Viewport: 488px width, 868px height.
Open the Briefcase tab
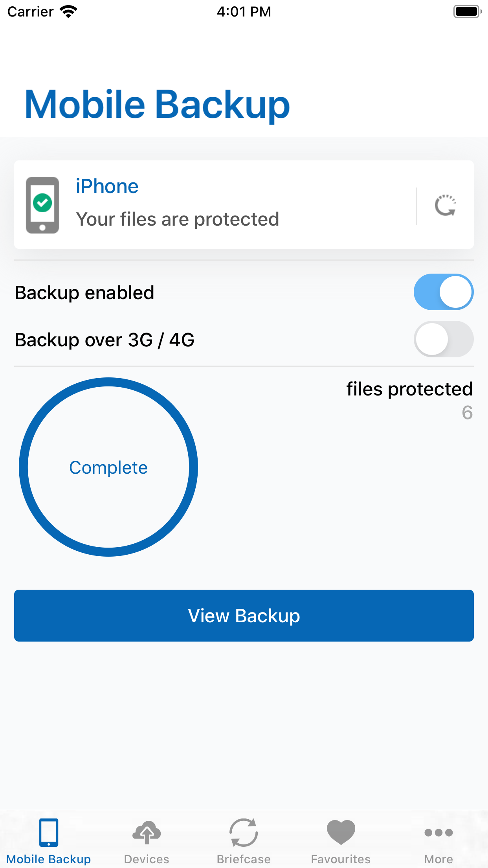pos(244,841)
